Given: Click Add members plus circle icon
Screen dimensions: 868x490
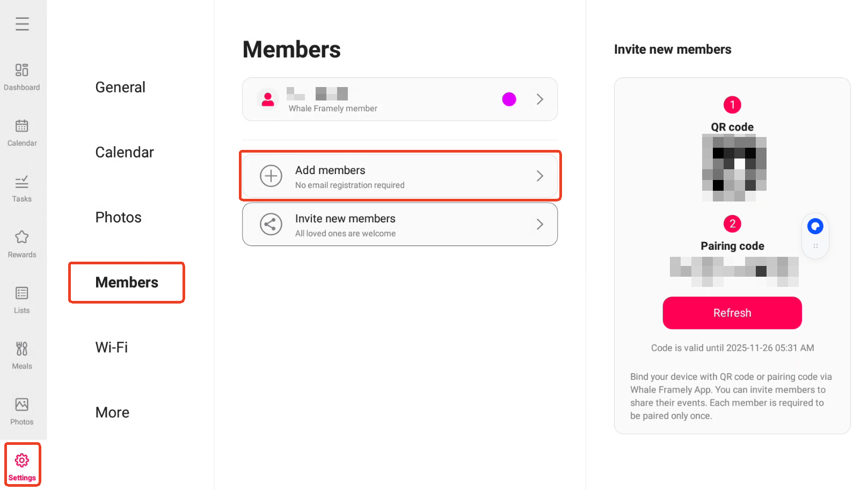Looking at the screenshot, I should point(271,176).
